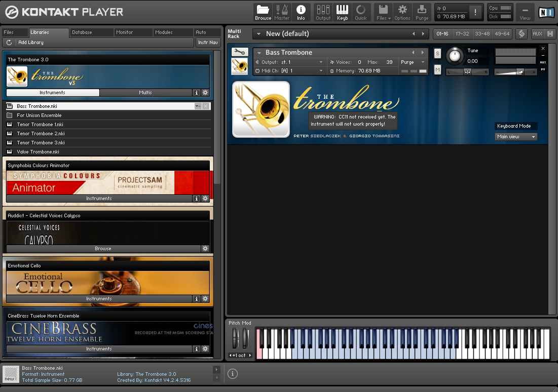558x392 pixels.
Task: Show info for CineBrass Twelve Horn Ensemble
Action: pyautogui.click(x=197, y=349)
